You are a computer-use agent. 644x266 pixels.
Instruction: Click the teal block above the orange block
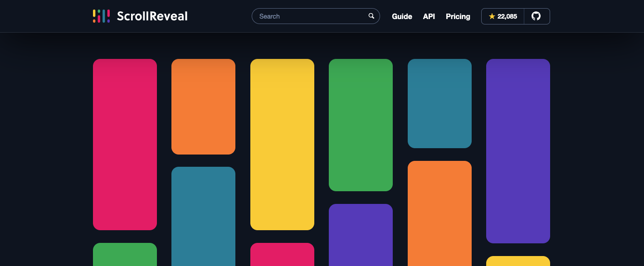pos(439,103)
